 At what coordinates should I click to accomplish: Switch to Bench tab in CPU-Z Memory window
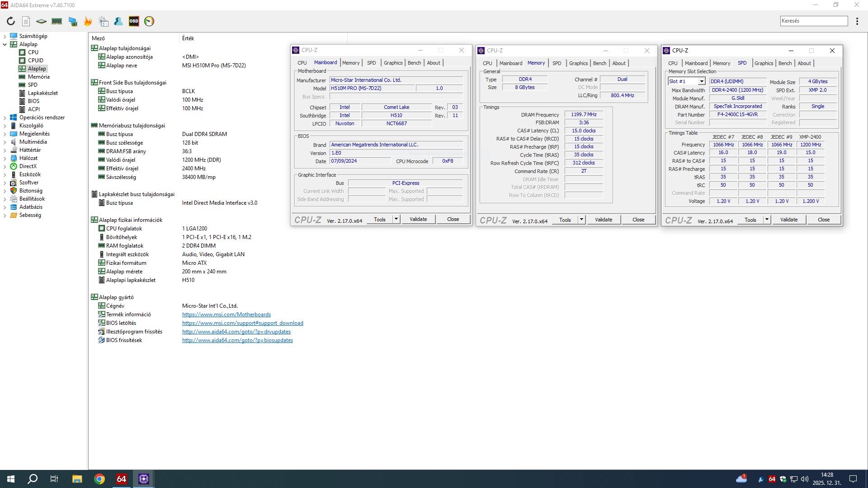click(599, 63)
